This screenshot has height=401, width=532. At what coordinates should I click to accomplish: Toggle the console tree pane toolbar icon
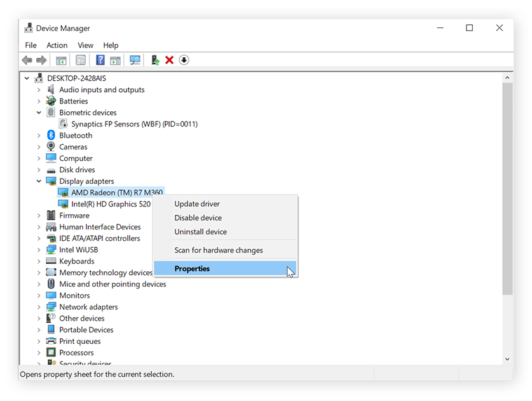click(x=61, y=60)
